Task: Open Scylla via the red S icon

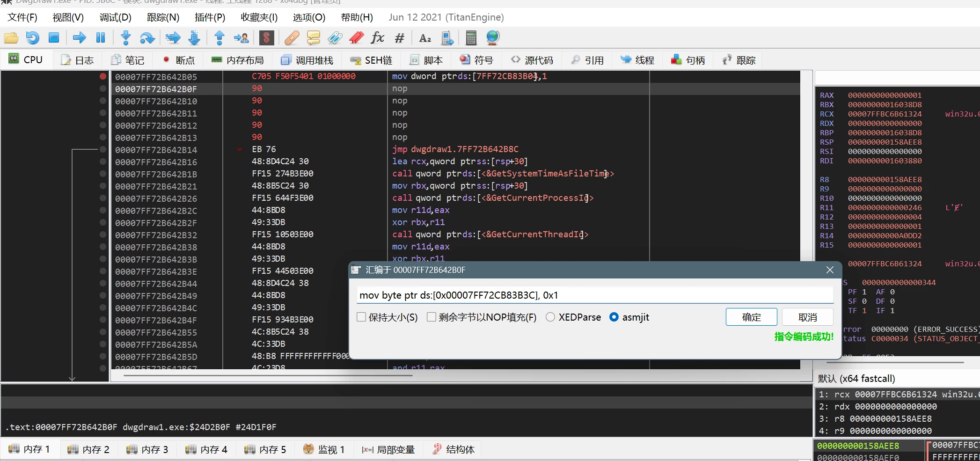Action: click(x=266, y=38)
